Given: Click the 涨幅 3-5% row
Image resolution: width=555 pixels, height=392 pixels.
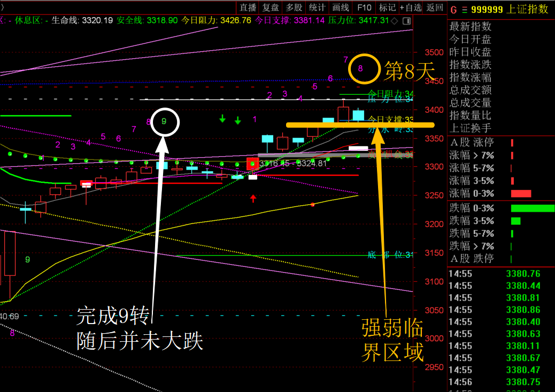Looking at the screenshot, I should tap(501, 181).
